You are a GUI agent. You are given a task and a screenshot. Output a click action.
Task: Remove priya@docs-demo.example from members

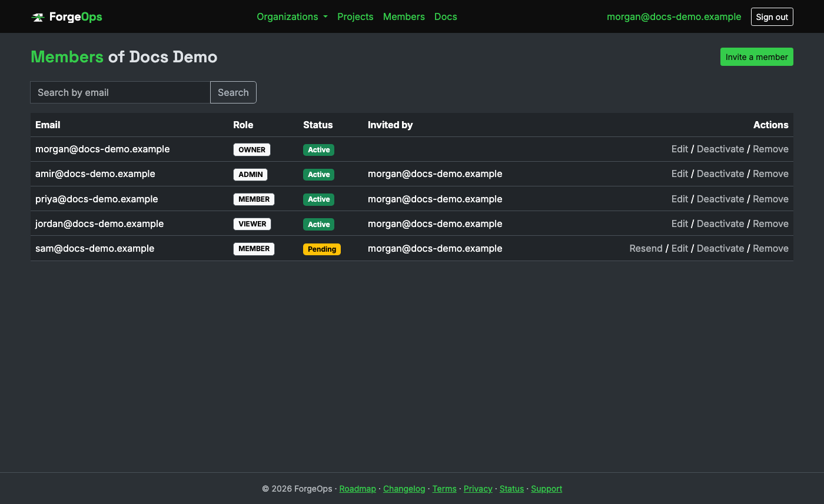pyautogui.click(x=770, y=199)
